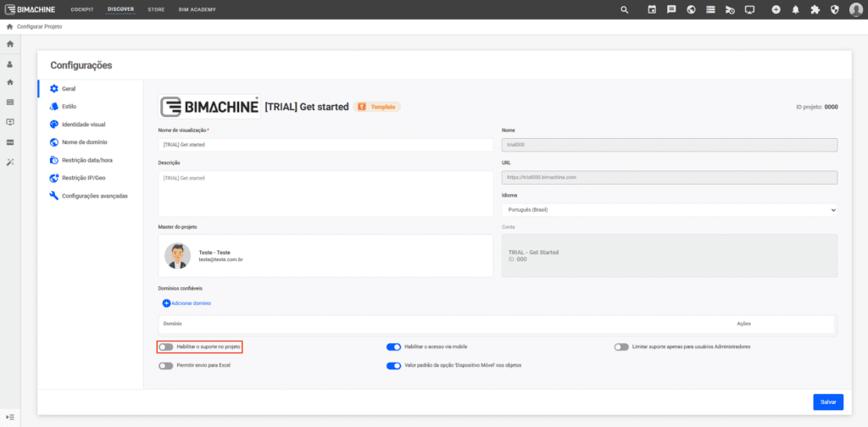Click the monitor screen icon in left sidebar

coord(10,122)
